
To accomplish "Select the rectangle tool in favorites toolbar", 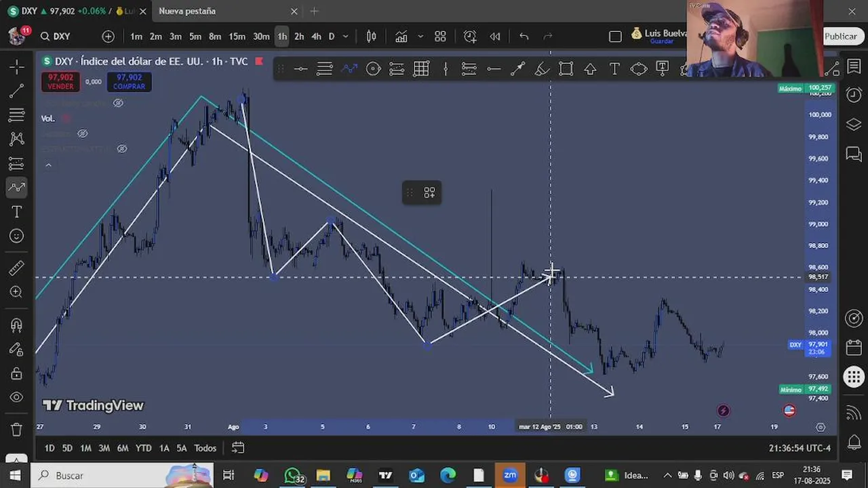I will [566, 68].
